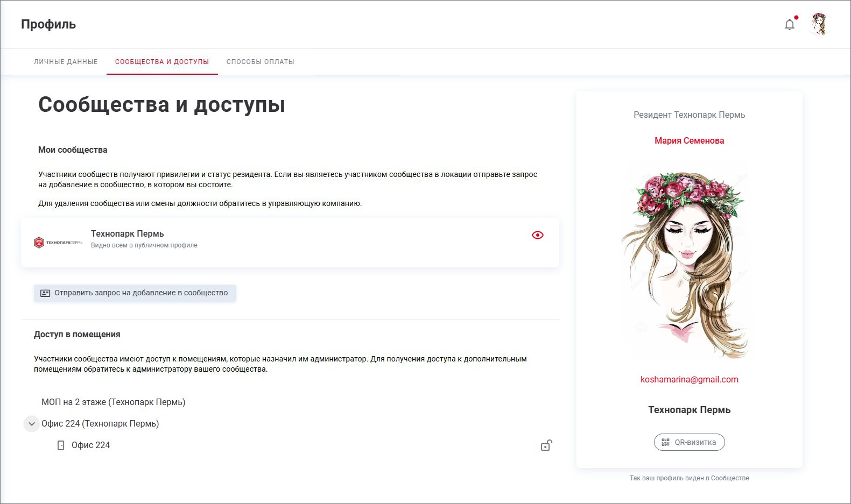Select the Офис 224 room entry
The height and width of the screenshot is (504, 851).
pyautogui.click(x=90, y=445)
